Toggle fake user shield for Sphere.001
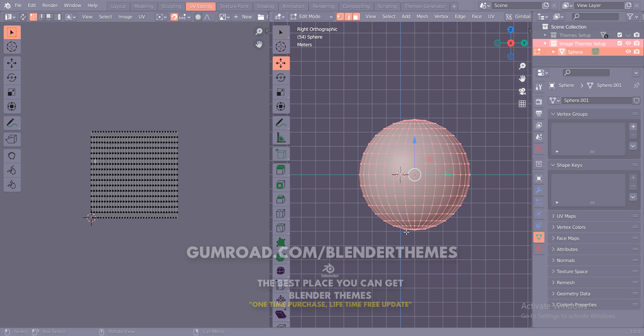 (x=636, y=100)
